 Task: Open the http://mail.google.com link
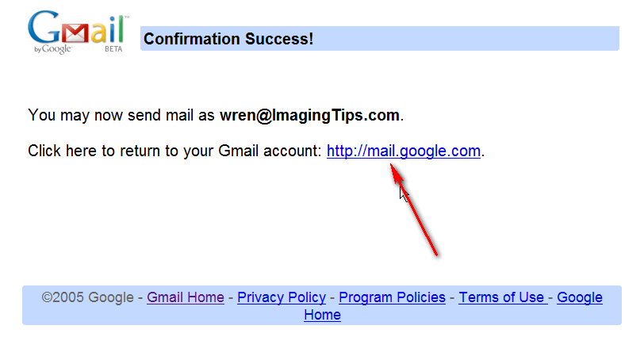pos(404,151)
